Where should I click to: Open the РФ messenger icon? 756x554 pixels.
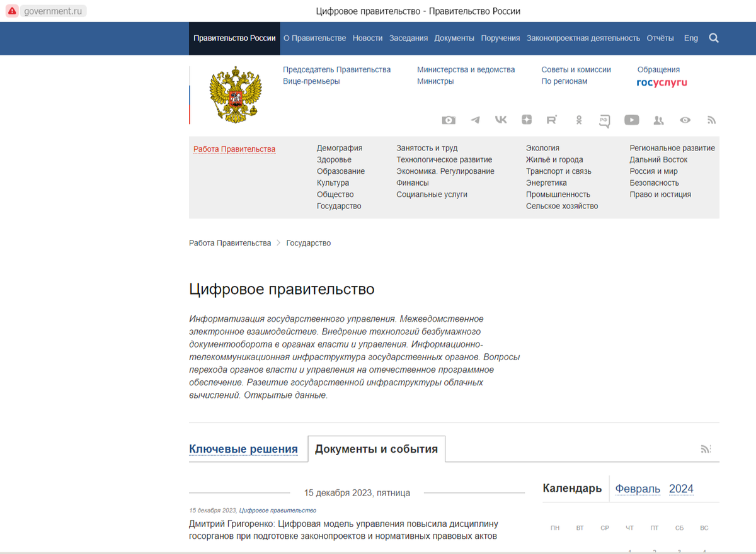[x=604, y=121]
